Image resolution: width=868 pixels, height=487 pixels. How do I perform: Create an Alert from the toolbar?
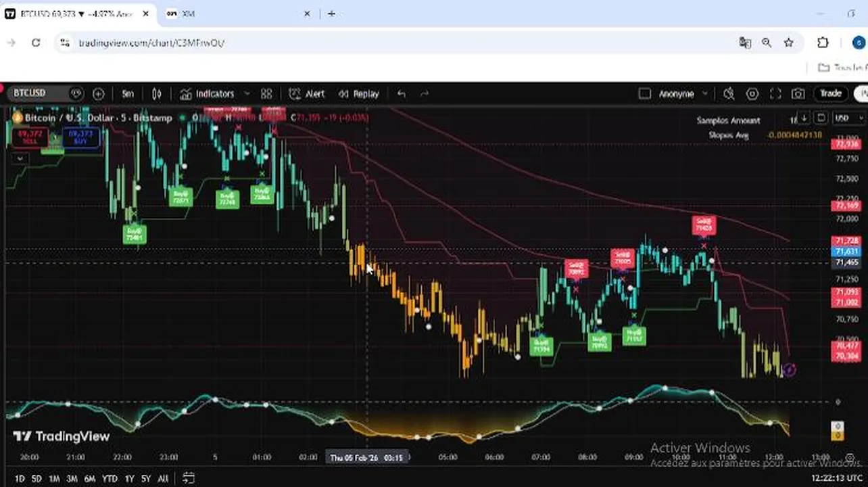click(307, 93)
